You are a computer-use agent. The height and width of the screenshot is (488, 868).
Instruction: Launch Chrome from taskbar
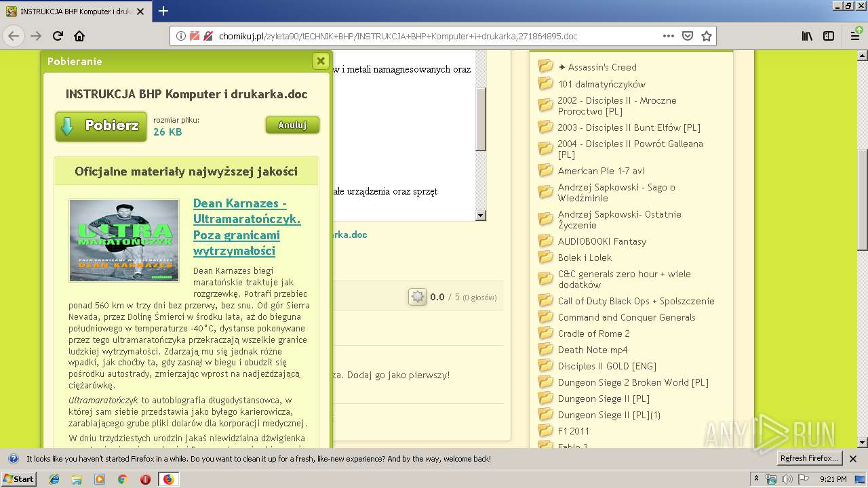122,479
